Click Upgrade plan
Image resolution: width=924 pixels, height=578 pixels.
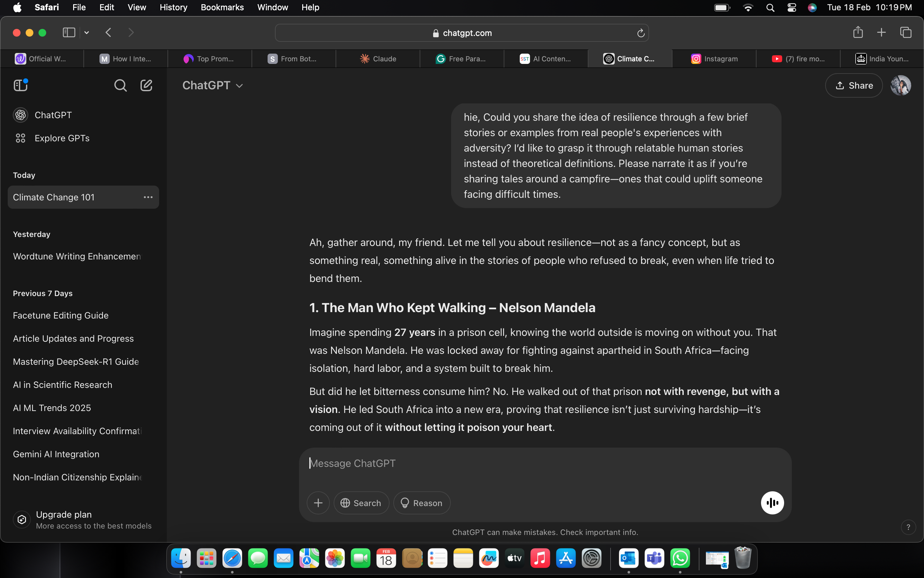[x=83, y=520]
